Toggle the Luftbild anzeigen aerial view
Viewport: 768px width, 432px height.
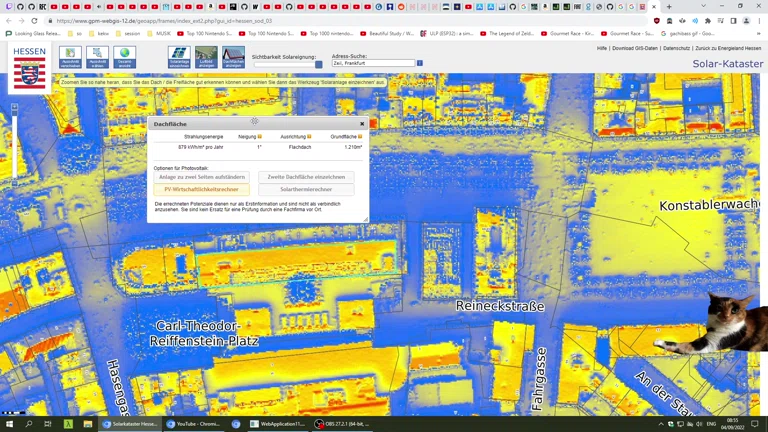pos(206,57)
